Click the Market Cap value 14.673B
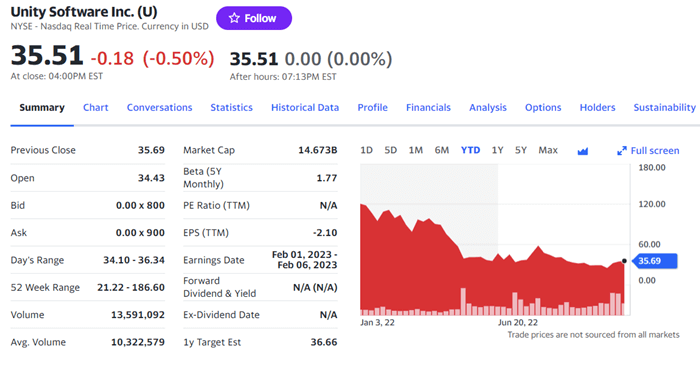The image size is (700, 372). (x=317, y=150)
